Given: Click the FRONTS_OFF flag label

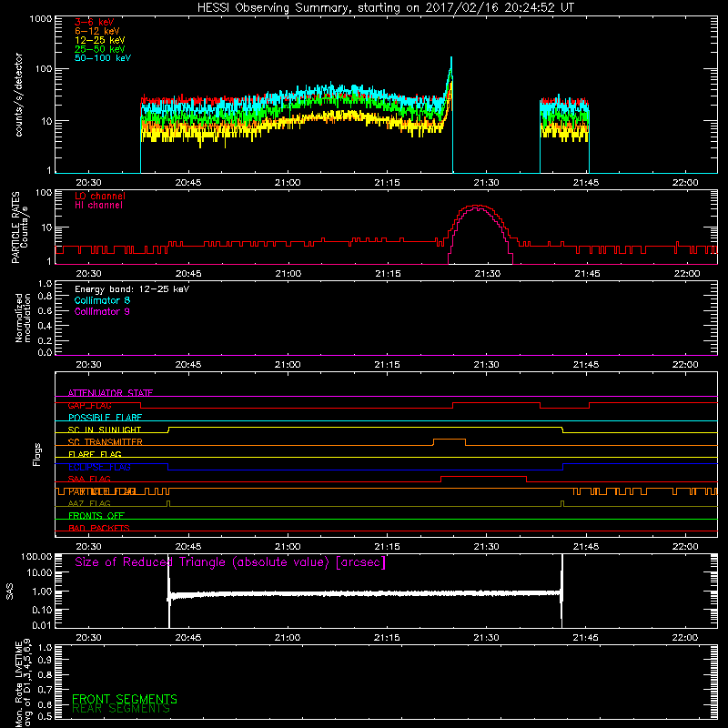Looking at the screenshot, I should tap(96, 516).
